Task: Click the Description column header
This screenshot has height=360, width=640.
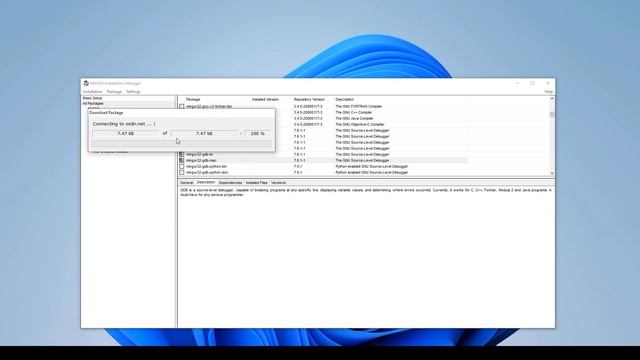Action: 344,100
